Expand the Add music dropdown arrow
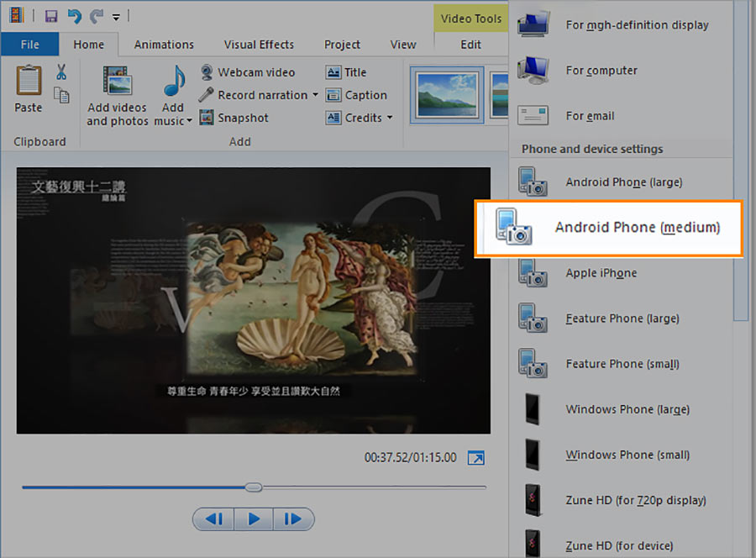Screen dimensions: 756x558 [x=189, y=120]
